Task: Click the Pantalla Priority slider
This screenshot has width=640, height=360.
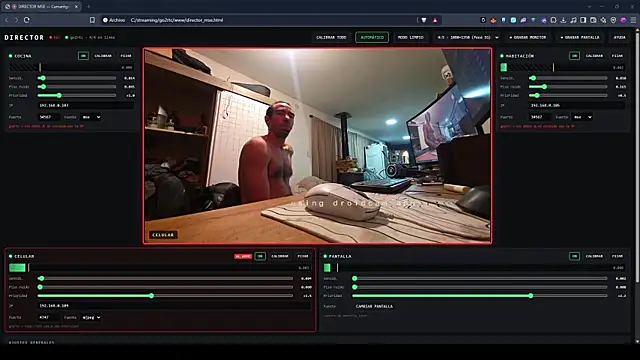Action: tap(480, 296)
